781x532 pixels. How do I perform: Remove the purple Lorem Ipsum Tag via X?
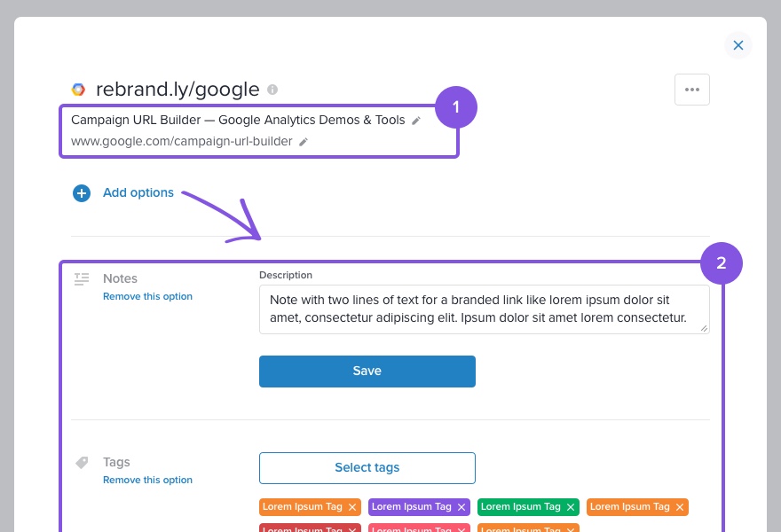click(461, 507)
